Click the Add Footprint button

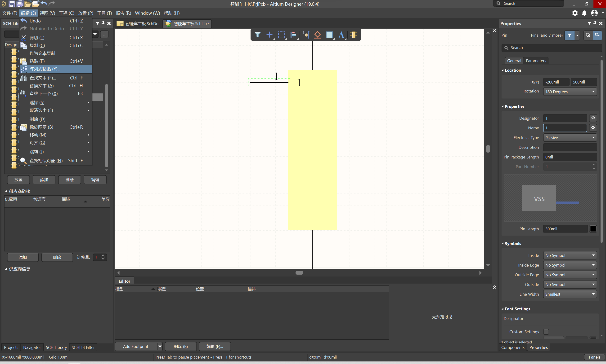point(135,346)
